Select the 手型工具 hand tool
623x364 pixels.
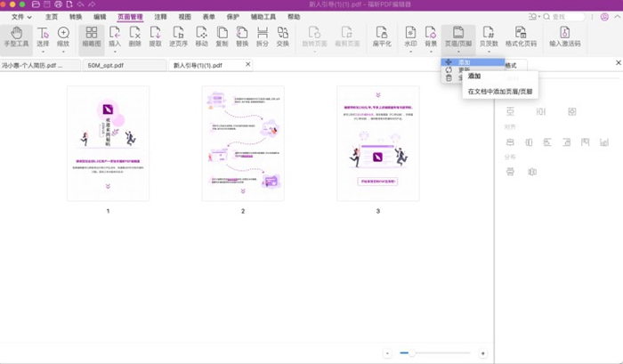(14, 36)
